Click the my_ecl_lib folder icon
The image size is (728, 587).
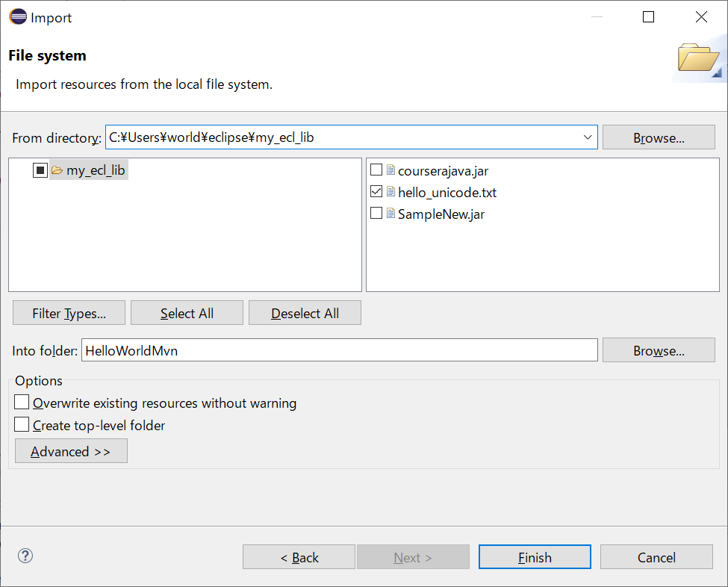57,170
